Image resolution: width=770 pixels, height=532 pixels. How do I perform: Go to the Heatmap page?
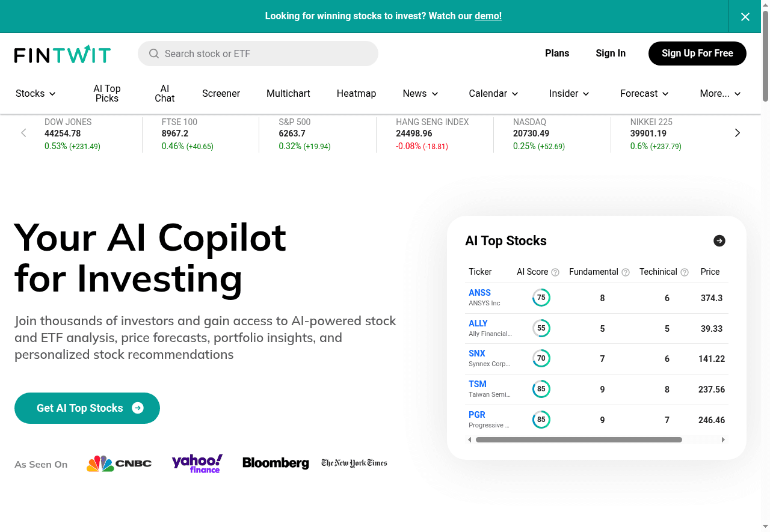pos(356,94)
